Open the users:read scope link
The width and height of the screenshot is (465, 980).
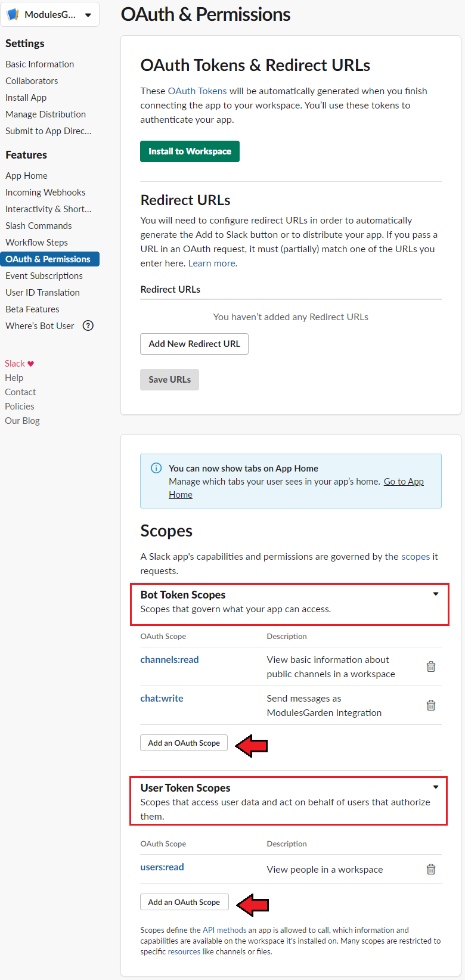[162, 867]
